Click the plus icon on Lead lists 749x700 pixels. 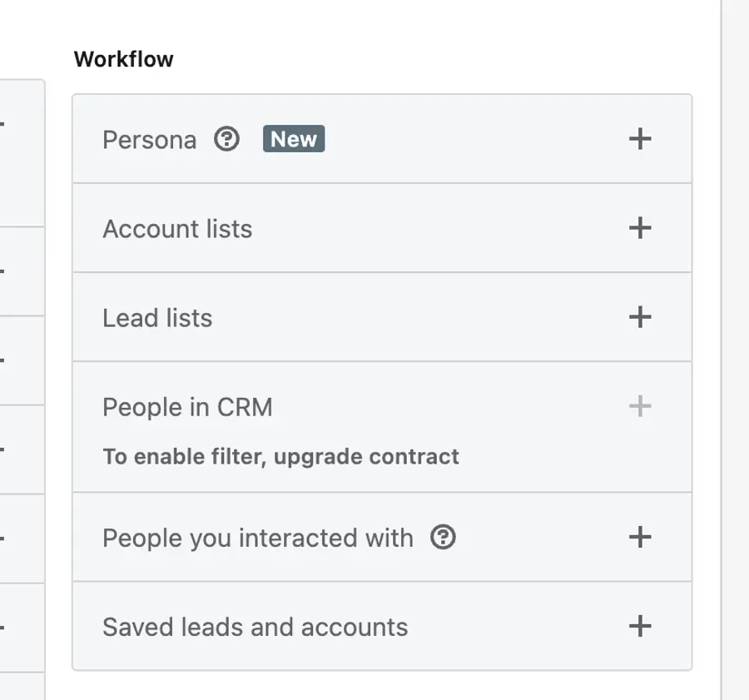point(640,317)
